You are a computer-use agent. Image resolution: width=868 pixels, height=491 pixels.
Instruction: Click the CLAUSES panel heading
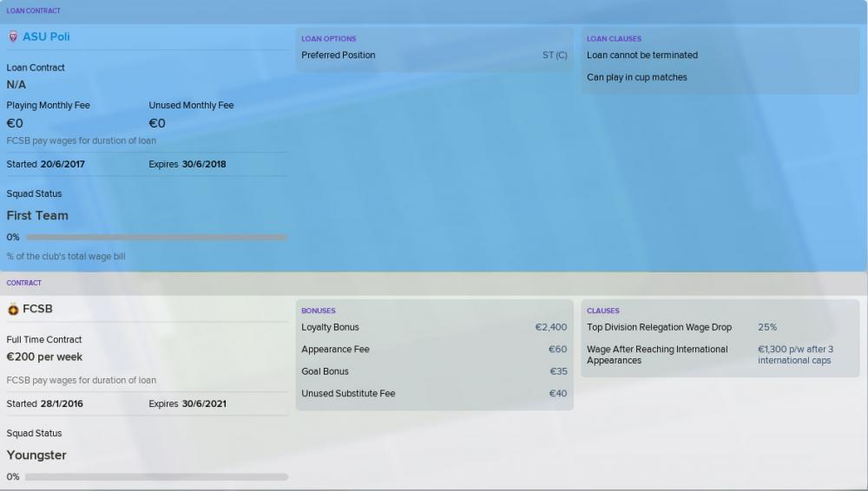click(x=603, y=311)
